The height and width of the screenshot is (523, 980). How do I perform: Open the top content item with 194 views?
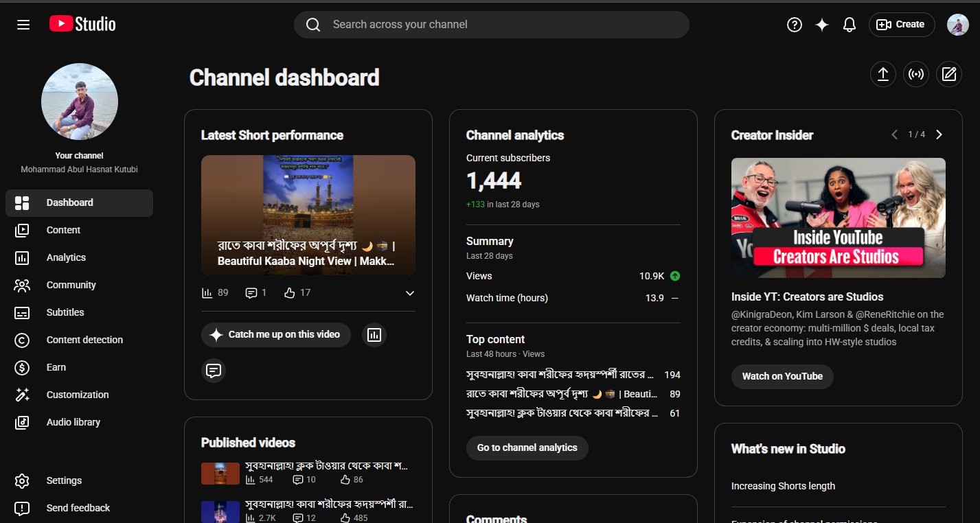tap(573, 375)
